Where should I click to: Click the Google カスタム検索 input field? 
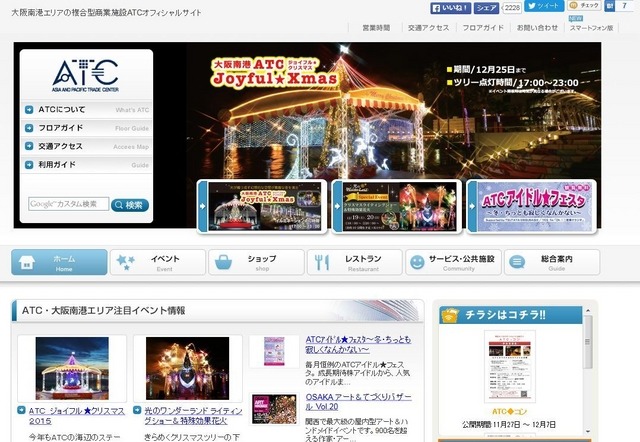pyautogui.click(x=69, y=204)
